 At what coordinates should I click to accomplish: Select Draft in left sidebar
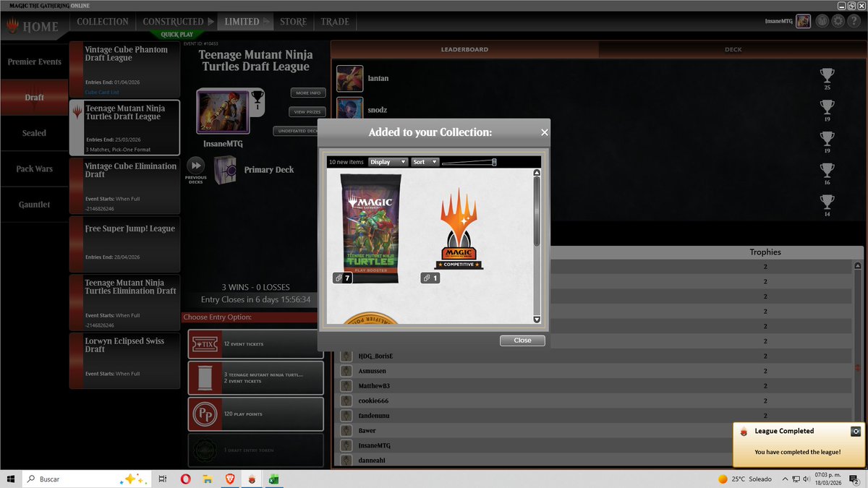click(x=34, y=97)
